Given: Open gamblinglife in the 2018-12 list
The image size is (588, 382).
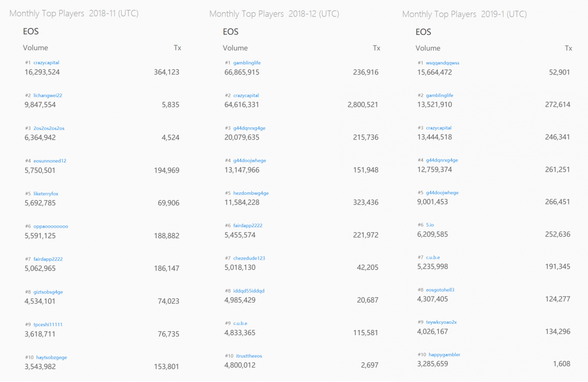Looking at the screenshot, I should click(247, 63).
